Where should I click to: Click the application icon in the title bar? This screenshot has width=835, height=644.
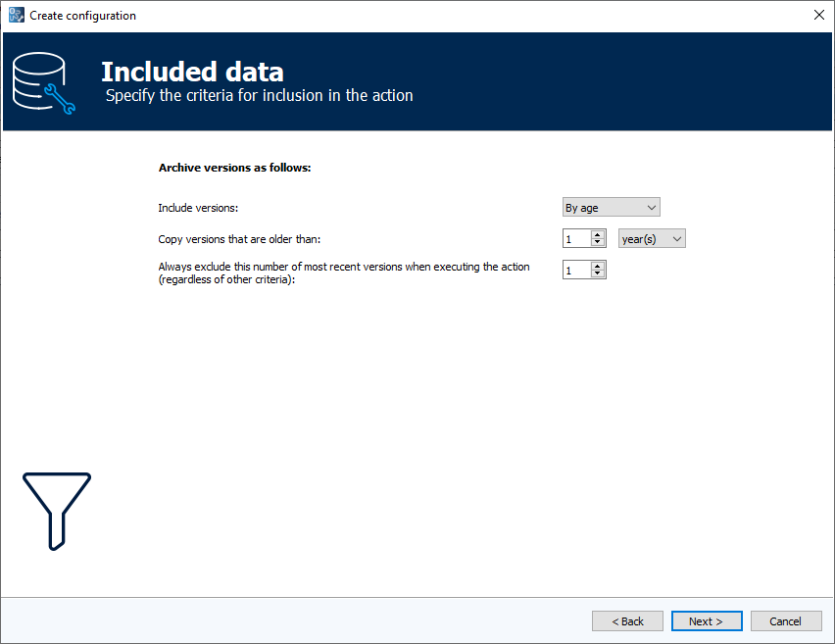coord(14,15)
